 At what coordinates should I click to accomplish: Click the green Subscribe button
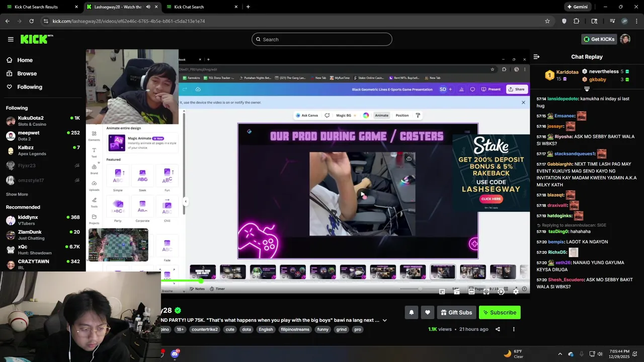(500, 312)
